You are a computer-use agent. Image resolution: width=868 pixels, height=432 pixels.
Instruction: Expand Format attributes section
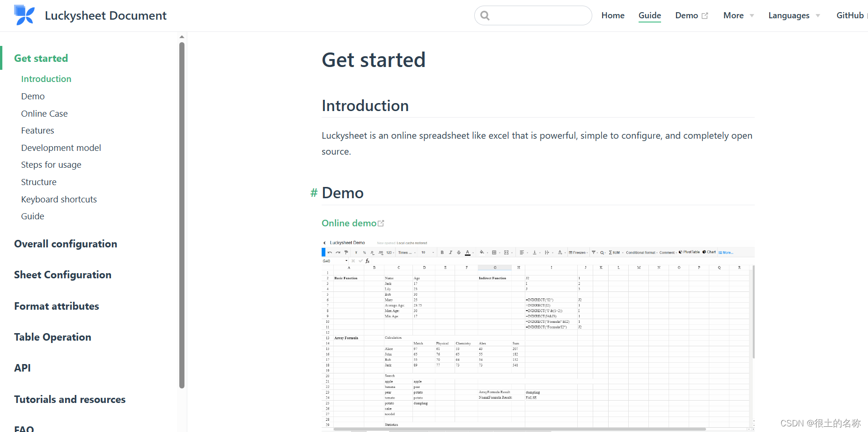coord(57,306)
